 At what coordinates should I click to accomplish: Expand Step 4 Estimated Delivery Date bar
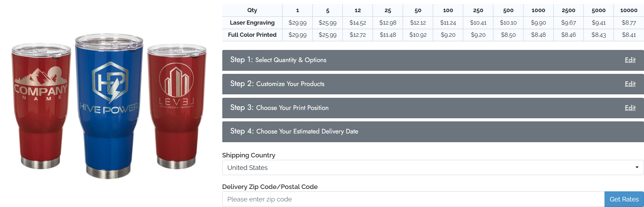tap(381, 131)
